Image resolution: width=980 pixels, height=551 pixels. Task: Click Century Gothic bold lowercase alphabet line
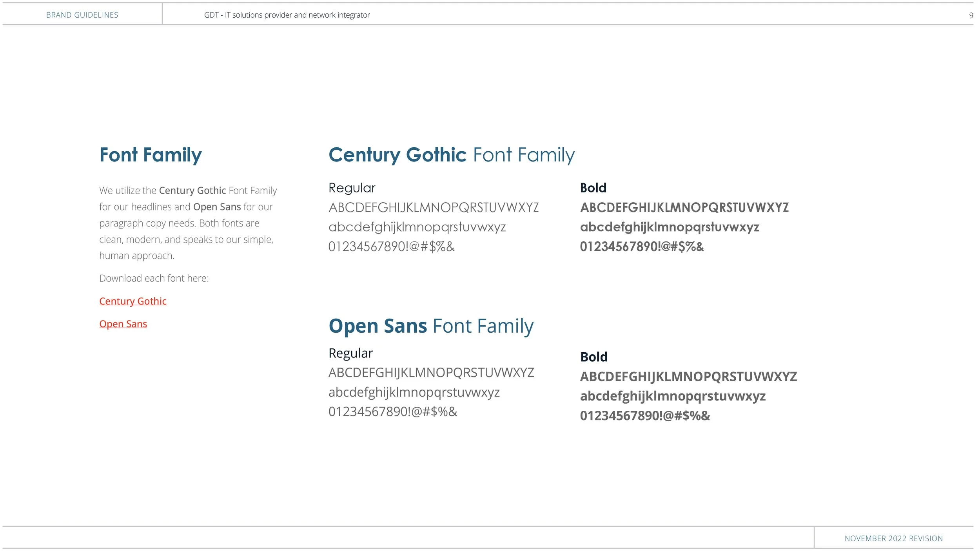click(670, 227)
